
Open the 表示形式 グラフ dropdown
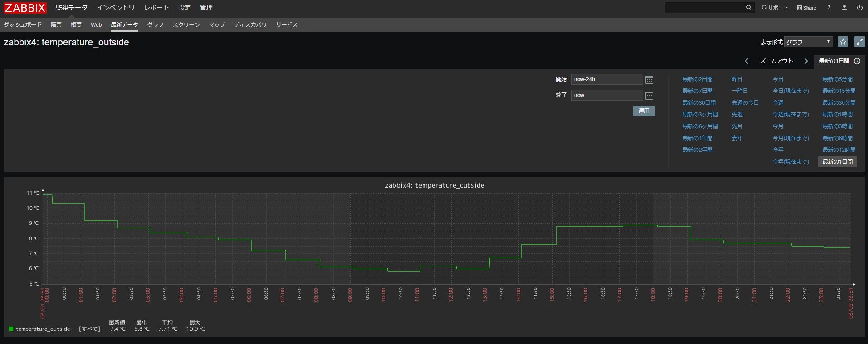point(809,42)
